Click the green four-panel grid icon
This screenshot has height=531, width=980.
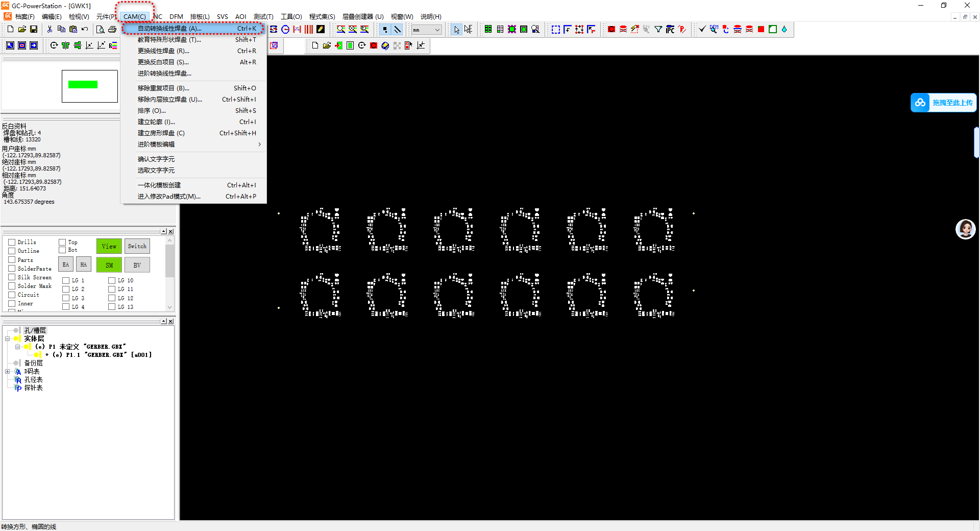[x=488, y=30]
